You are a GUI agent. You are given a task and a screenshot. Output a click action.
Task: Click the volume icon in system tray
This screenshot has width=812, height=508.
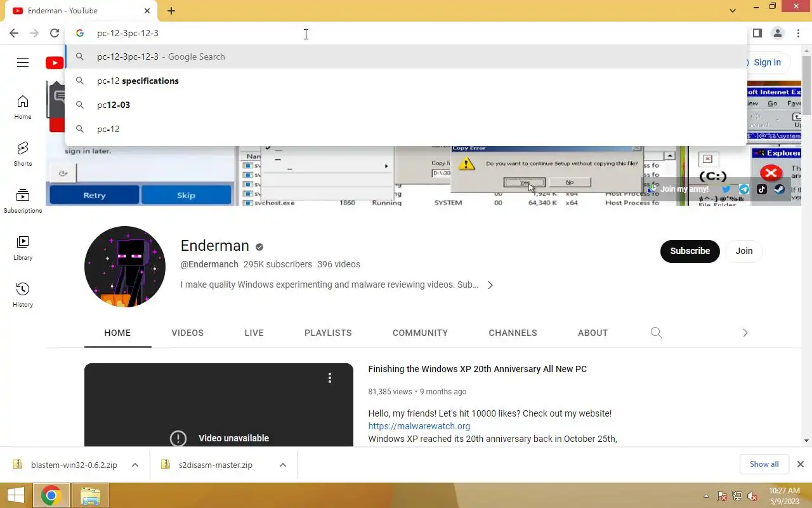(x=752, y=497)
